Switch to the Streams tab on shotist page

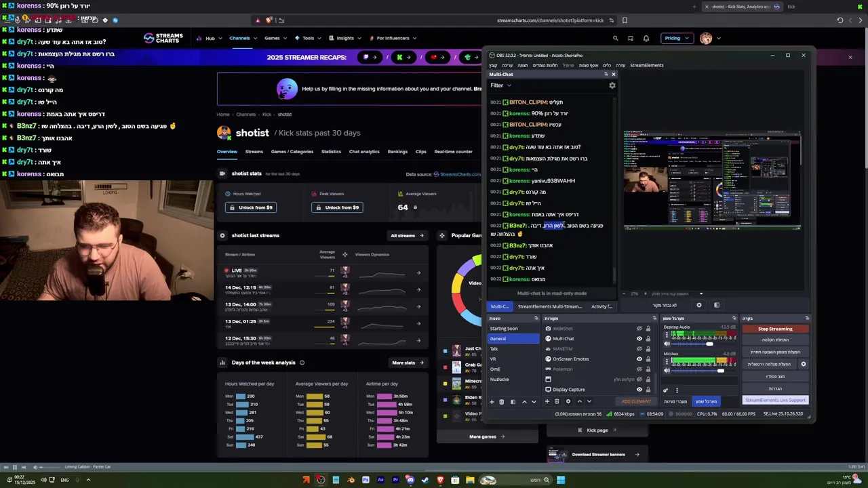click(254, 152)
